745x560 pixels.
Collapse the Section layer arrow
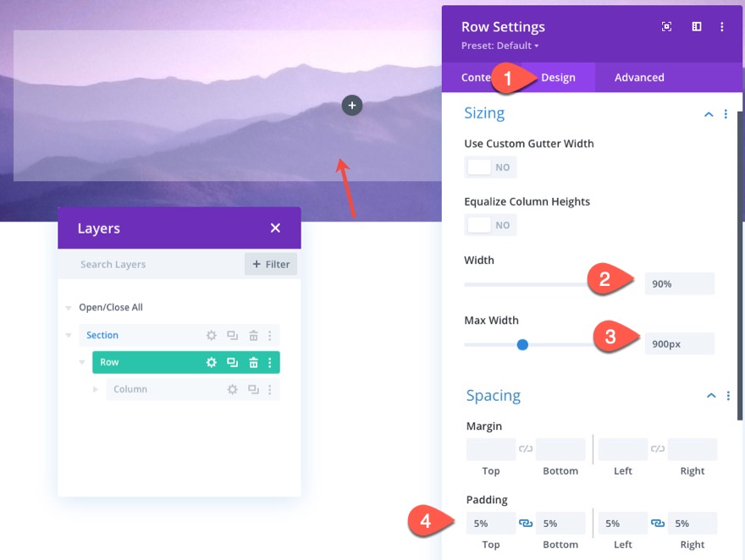[69, 336]
